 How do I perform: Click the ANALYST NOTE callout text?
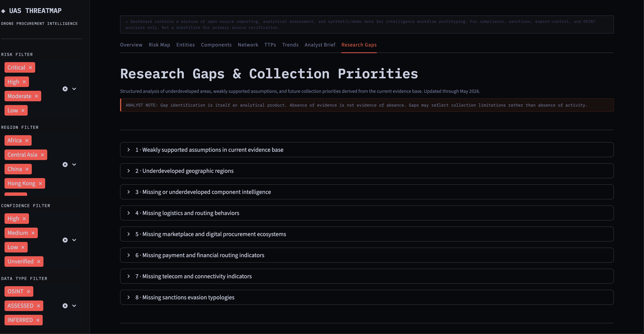click(356, 105)
